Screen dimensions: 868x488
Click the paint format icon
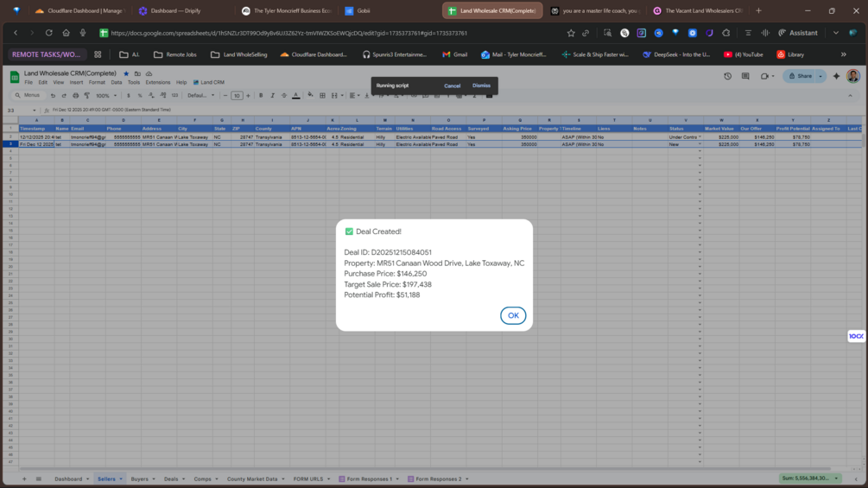(x=87, y=96)
